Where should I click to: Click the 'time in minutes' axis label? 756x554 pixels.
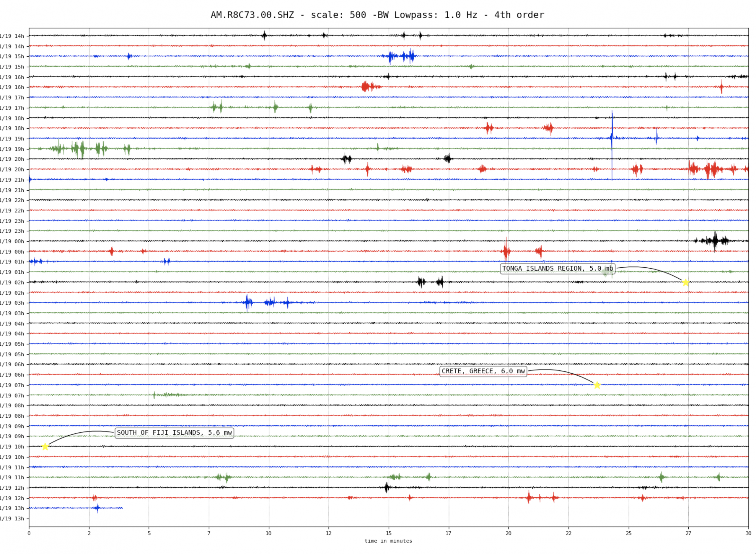[388, 541]
